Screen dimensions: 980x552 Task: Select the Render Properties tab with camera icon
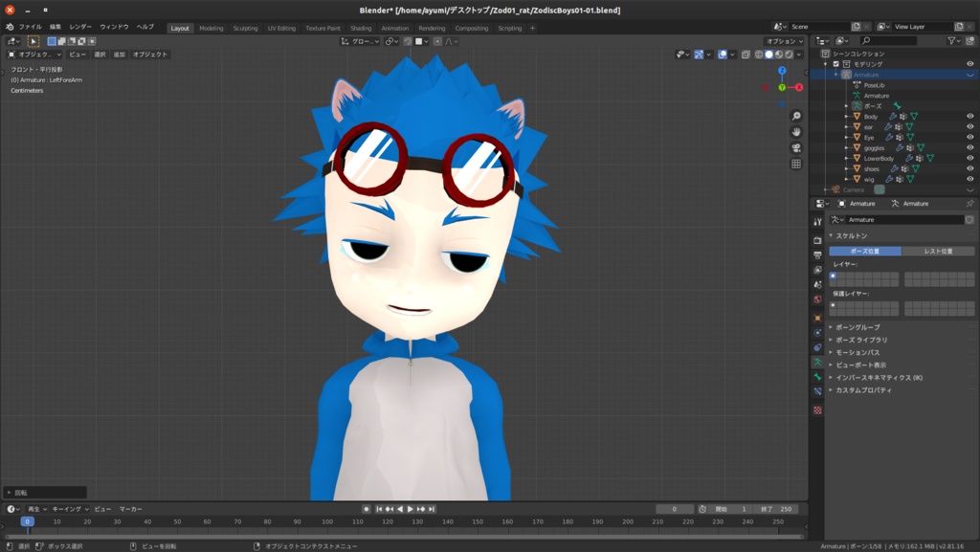pyautogui.click(x=817, y=241)
